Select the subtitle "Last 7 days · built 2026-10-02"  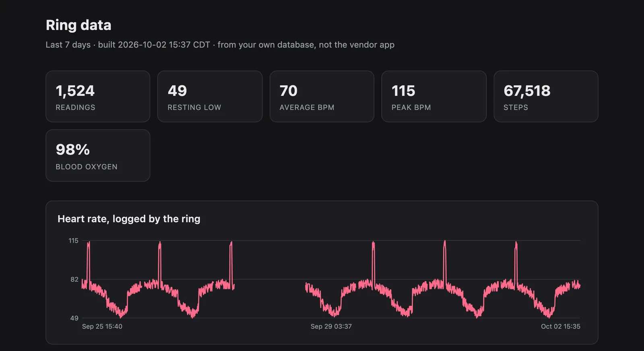[x=106, y=45]
